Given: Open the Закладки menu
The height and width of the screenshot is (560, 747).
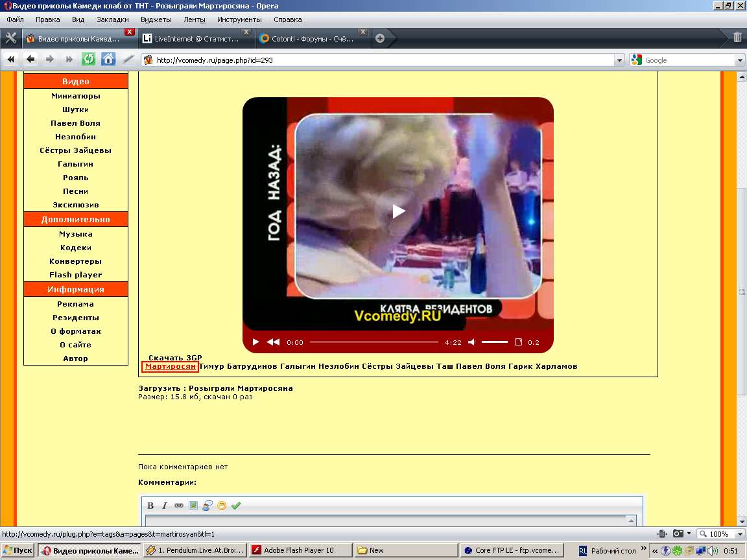Looking at the screenshot, I should click(112, 19).
